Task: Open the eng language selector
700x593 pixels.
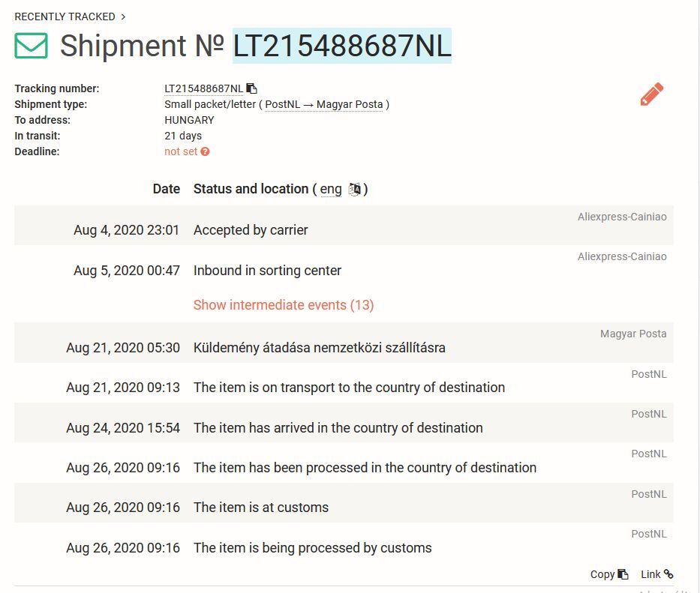Action: click(331, 189)
